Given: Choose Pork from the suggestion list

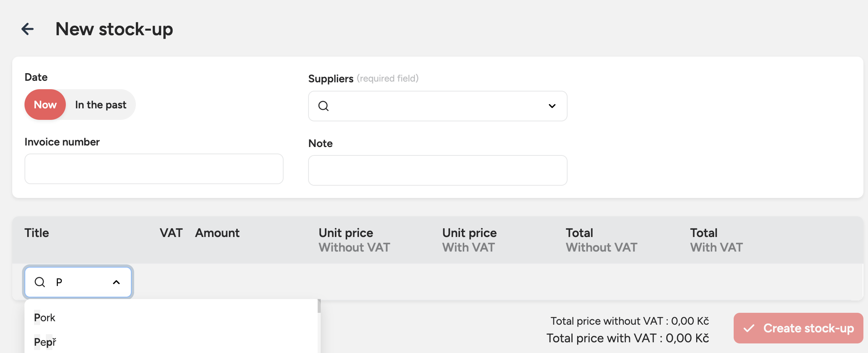Looking at the screenshot, I should tap(45, 318).
